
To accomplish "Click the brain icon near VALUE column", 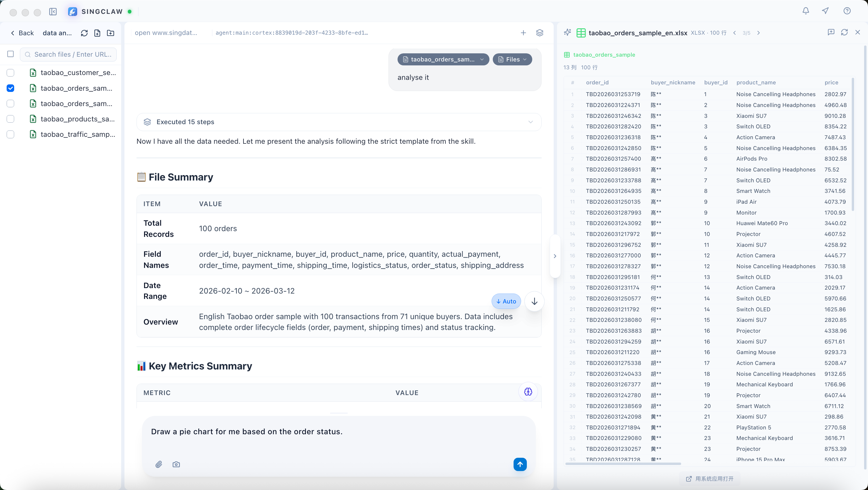I will [x=528, y=391].
